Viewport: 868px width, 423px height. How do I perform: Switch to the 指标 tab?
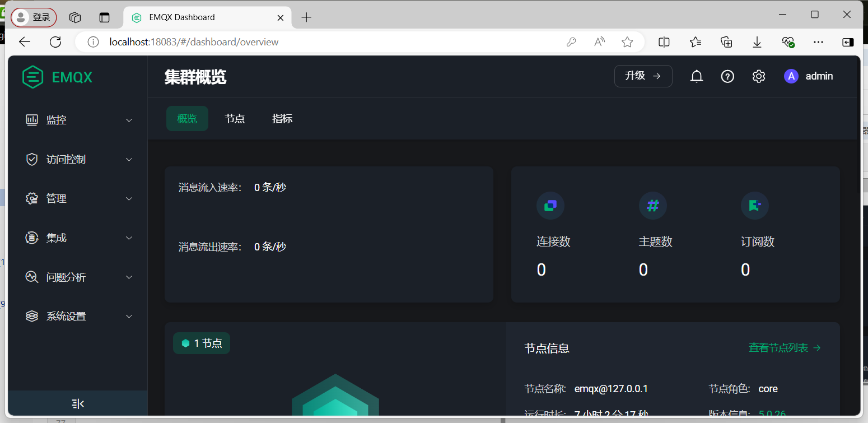(282, 119)
